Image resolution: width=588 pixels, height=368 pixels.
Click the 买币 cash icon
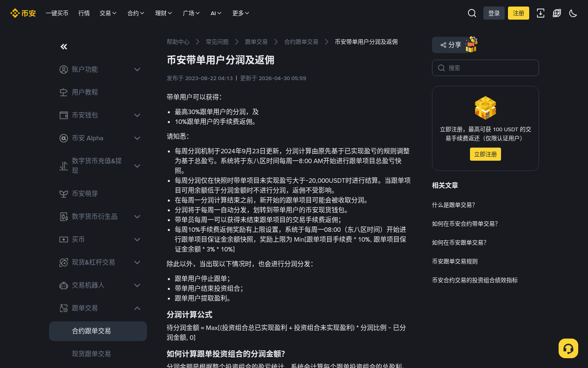(64, 240)
